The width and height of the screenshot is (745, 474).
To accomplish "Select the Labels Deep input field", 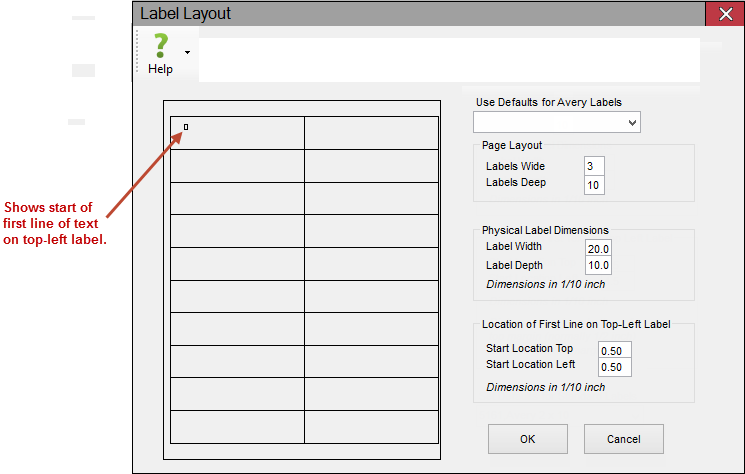I will click(x=594, y=184).
